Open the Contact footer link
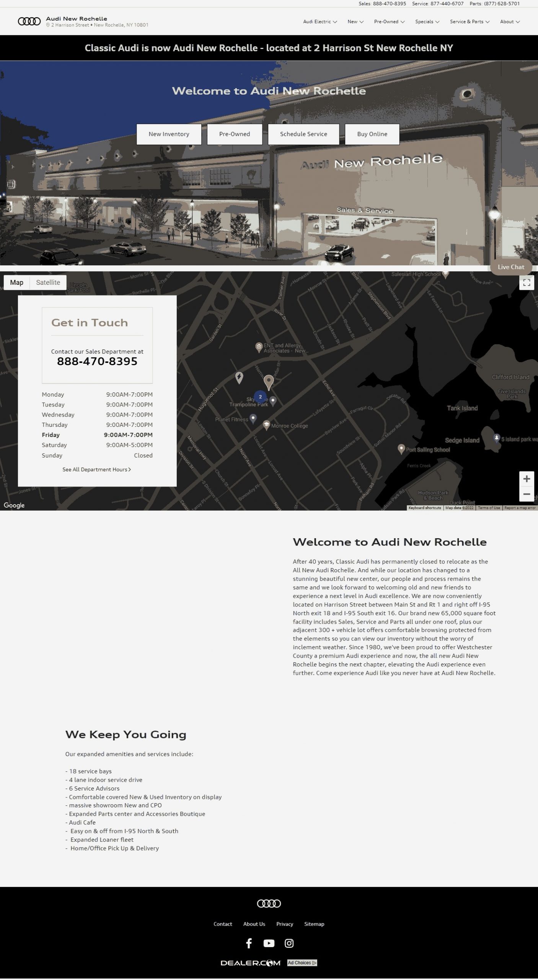The image size is (538, 980). tap(223, 924)
